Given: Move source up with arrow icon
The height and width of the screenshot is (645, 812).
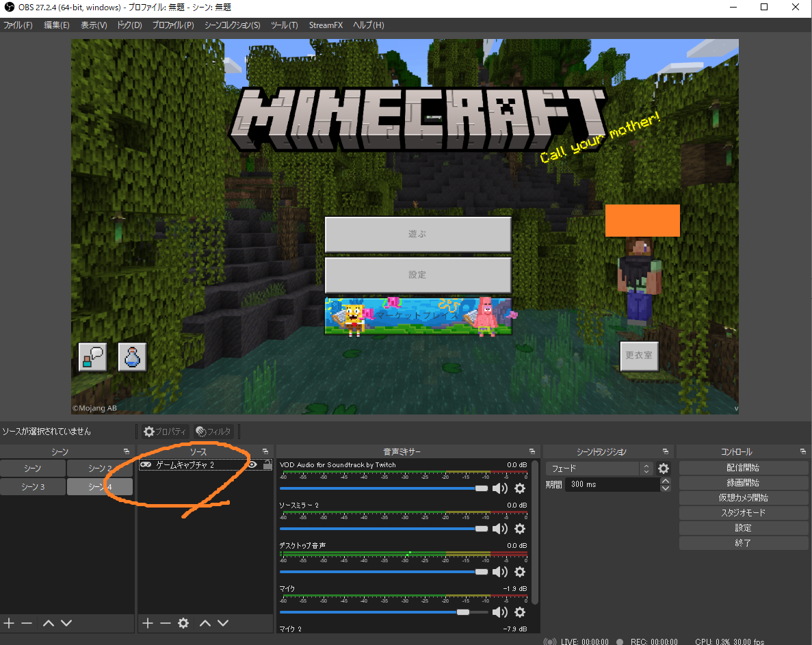Looking at the screenshot, I should point(205,623).
